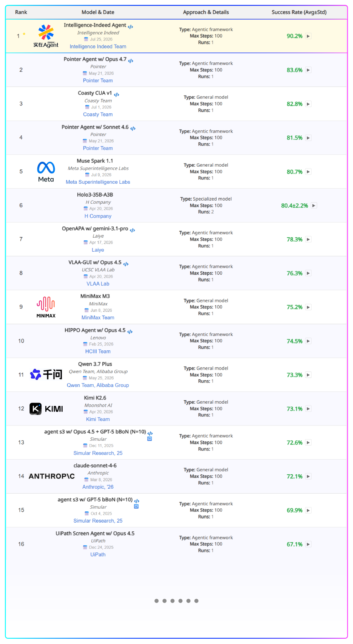Click the code icon beside Intelligence-Indeed Agent
This screenshot has width=353, height=644.
[131, 27]
